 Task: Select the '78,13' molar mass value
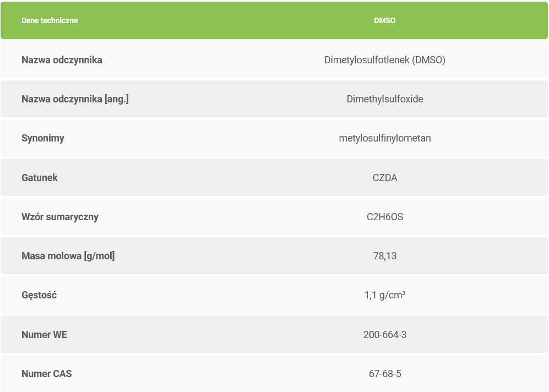point(384,256)
